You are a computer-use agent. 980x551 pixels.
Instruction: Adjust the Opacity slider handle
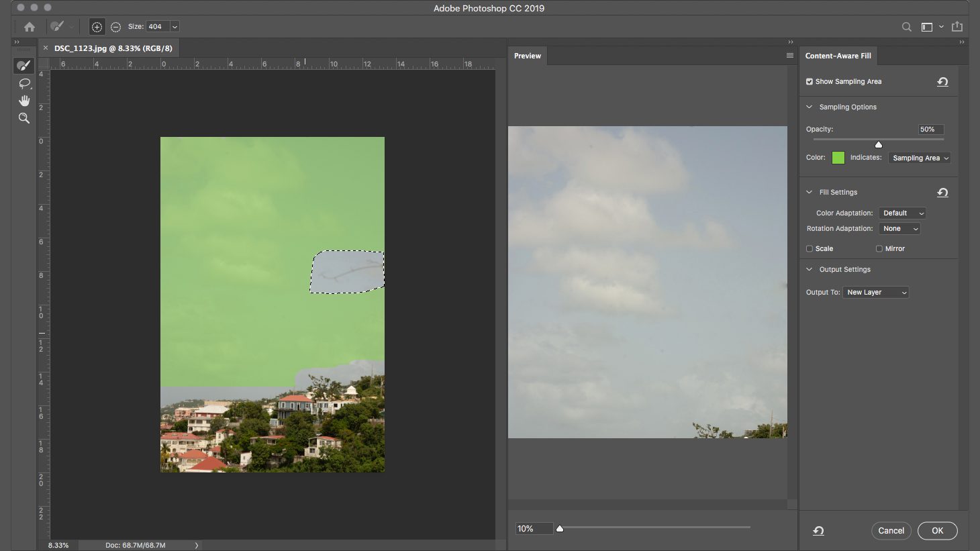click(879, 145)
